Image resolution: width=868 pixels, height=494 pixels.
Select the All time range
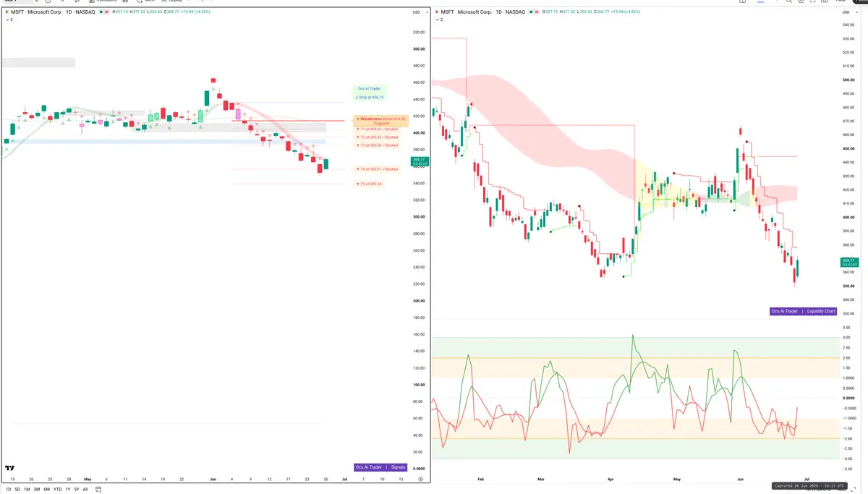coord(85,489)
